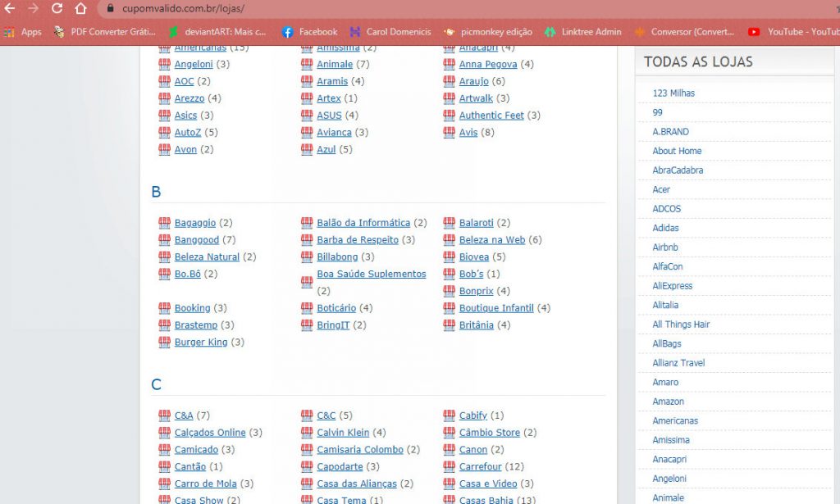Open the Câmbio Store link
840x504 pixels.
(489, 433)
